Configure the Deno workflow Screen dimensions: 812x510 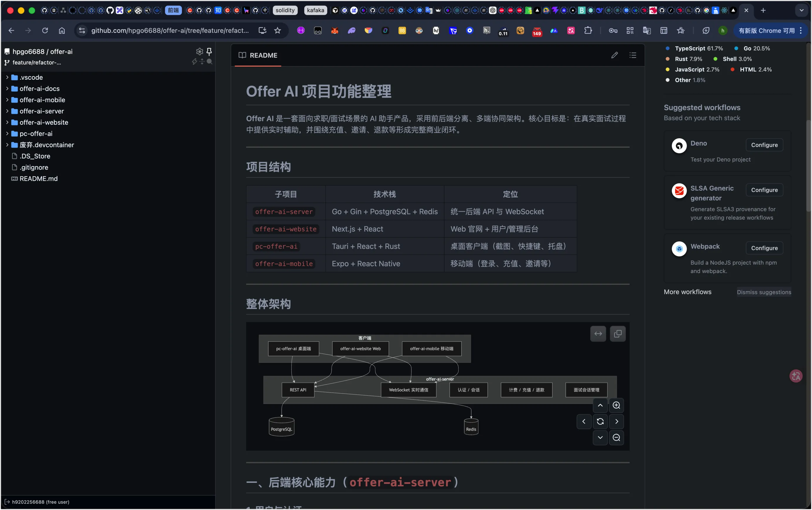click(x=764, y=145)
